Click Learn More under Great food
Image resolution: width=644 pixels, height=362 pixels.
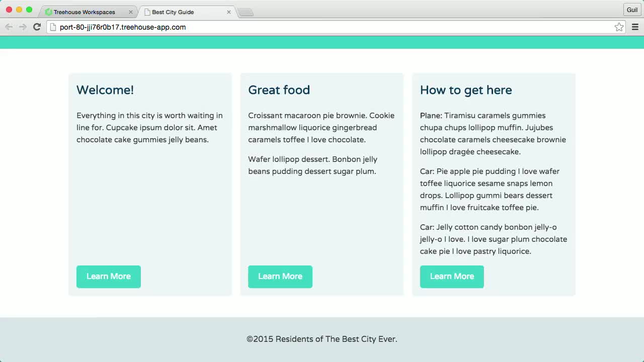click(x=280, y=277)
